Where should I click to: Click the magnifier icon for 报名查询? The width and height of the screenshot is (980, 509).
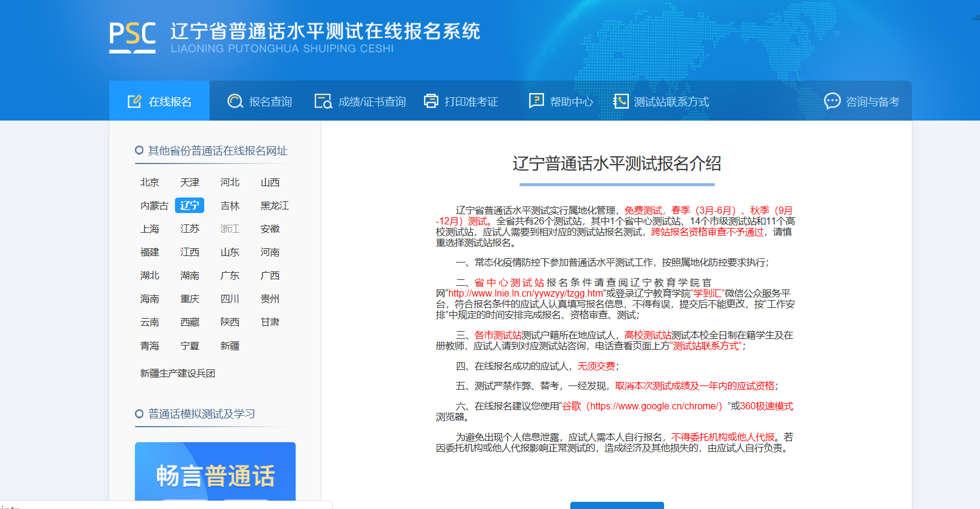click(235, 101)
